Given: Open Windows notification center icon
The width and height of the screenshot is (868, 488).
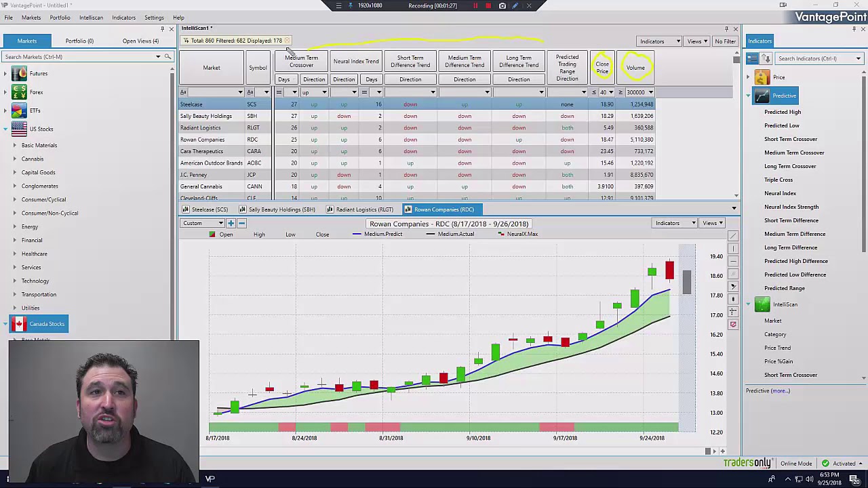Looking at the screenshot, I should (854, 479).
